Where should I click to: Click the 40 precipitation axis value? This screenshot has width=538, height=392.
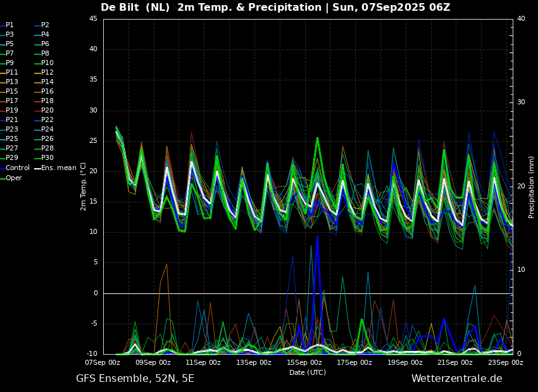[521, 18]
